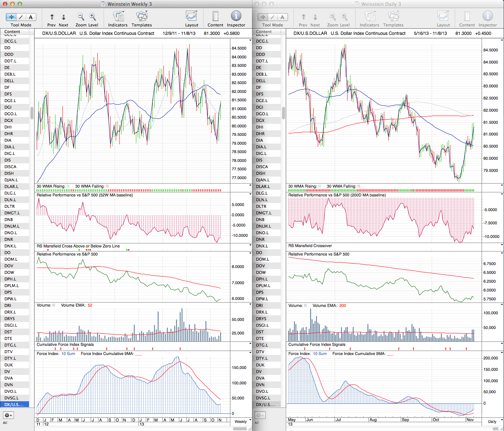The height and width of the screenshot is (431, 504).
Task: Click Content column header in Weekly symbol list
Action: tap(12, 32)
